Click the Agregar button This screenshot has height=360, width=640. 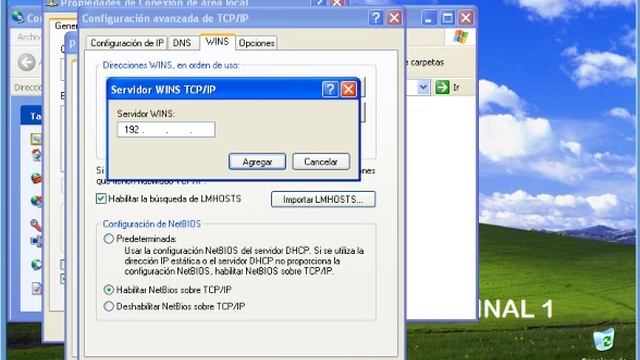tap(257, 162)
